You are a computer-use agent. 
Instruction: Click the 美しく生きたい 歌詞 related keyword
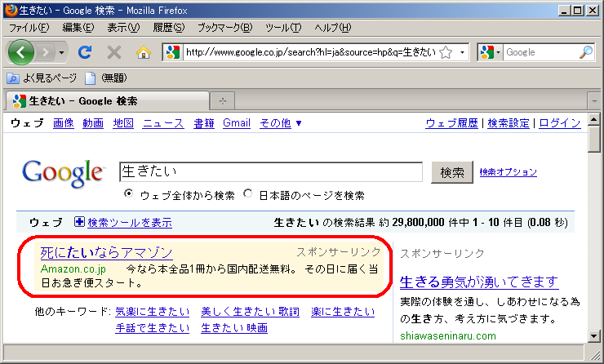(x=250, y=312)
